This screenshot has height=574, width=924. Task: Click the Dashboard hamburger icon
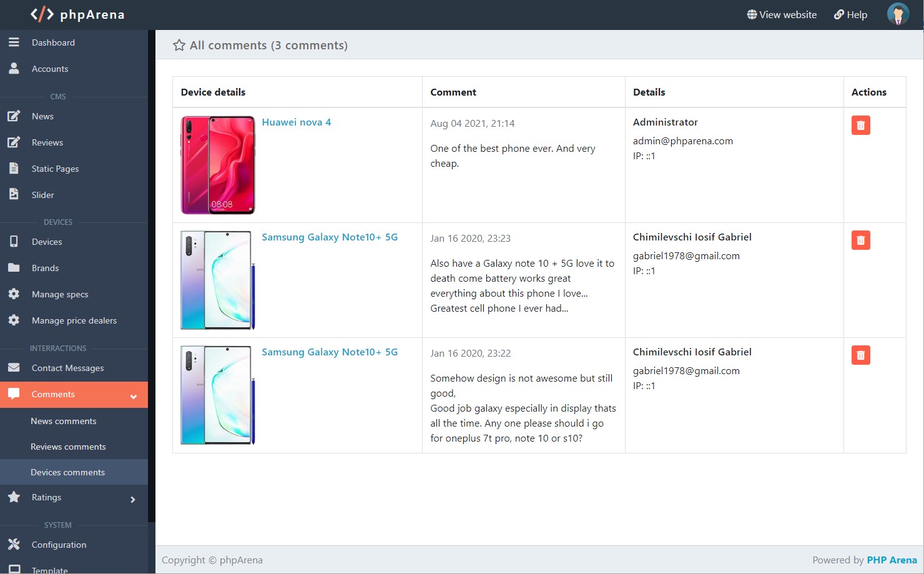[14, 42]
